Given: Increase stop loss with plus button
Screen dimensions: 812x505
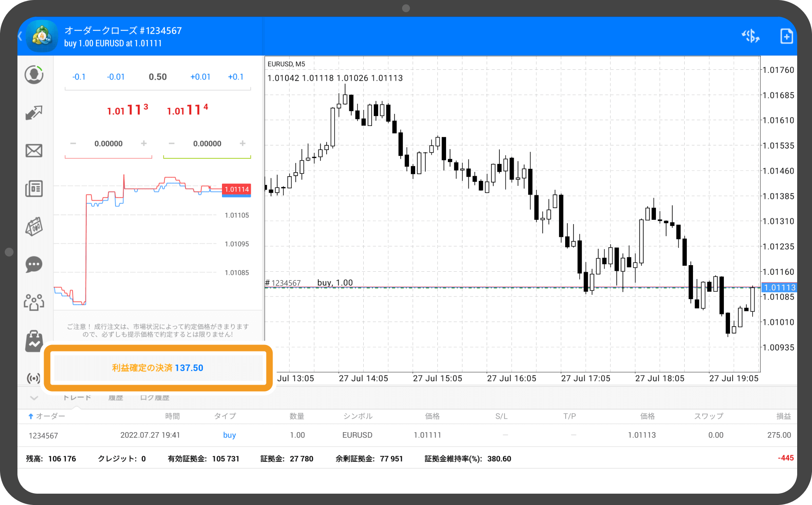Looking at the screenshot, I should 144,143.
